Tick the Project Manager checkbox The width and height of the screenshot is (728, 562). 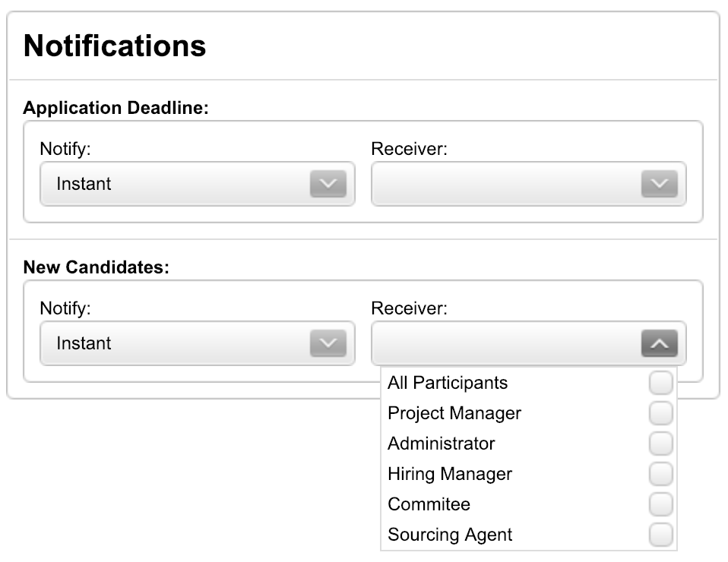(x=661, y=413)
